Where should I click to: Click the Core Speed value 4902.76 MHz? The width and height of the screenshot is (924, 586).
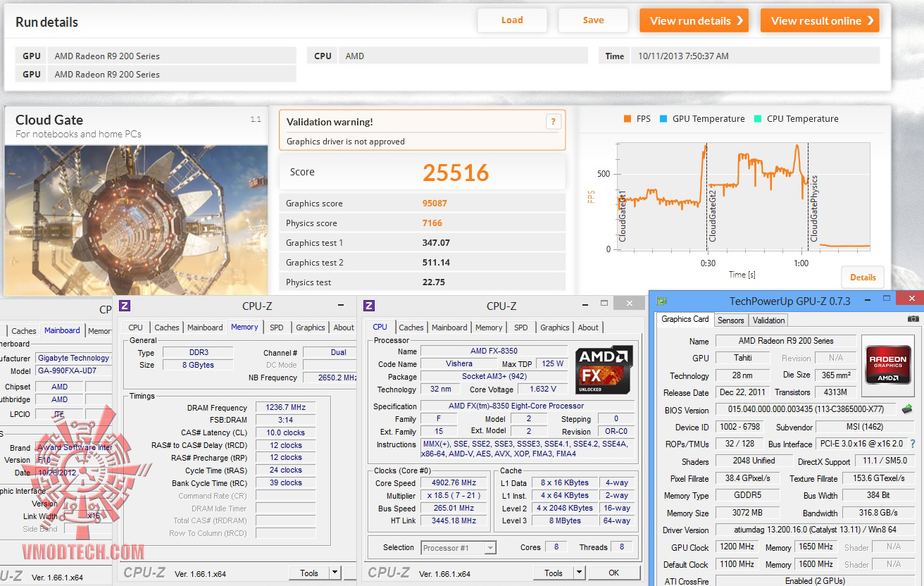454,483
